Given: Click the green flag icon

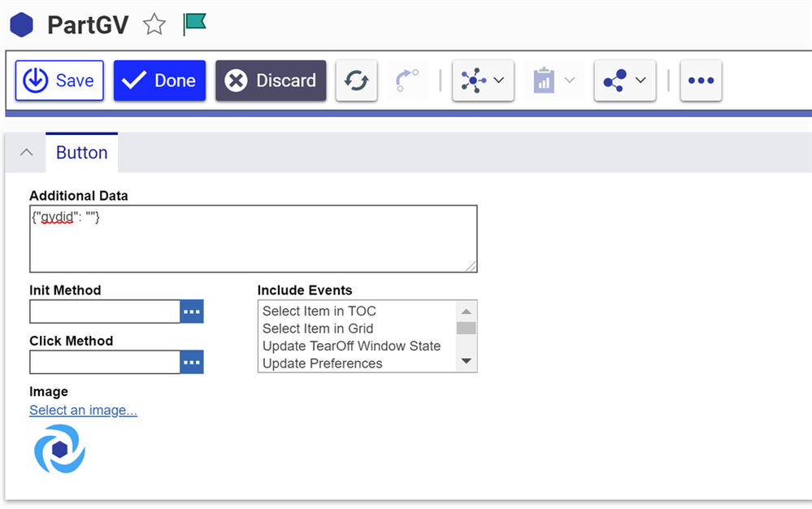Looking at the screenshot, I should pos(194,24).
